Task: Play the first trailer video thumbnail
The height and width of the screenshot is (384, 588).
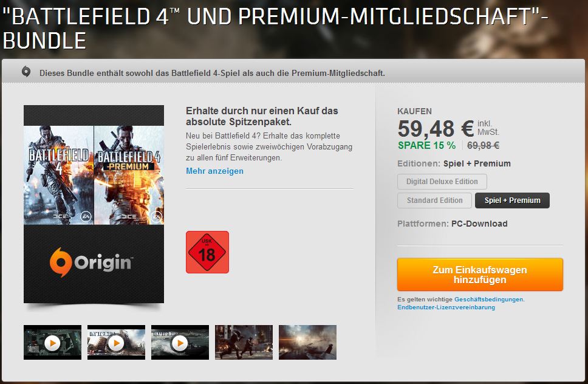Action: (x=52, y=342)
